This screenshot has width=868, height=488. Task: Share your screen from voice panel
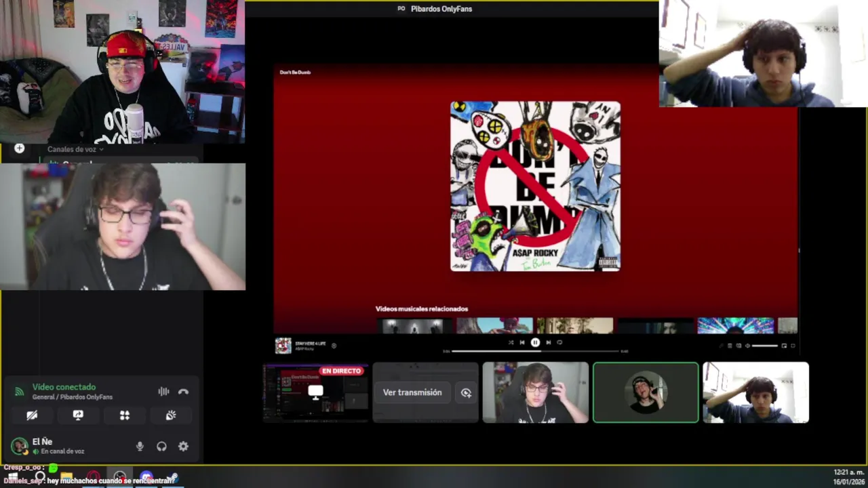click(78, 415)
